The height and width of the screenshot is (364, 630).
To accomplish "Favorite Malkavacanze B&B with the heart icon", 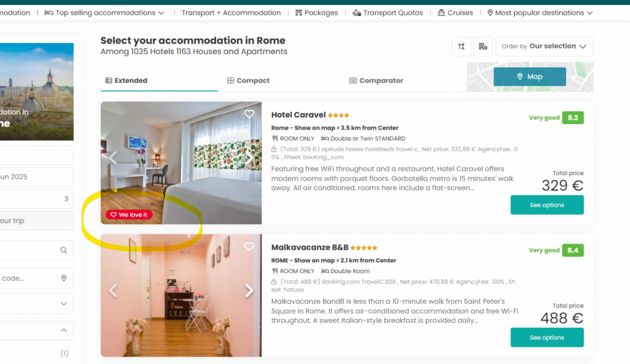I will (249, 247).
